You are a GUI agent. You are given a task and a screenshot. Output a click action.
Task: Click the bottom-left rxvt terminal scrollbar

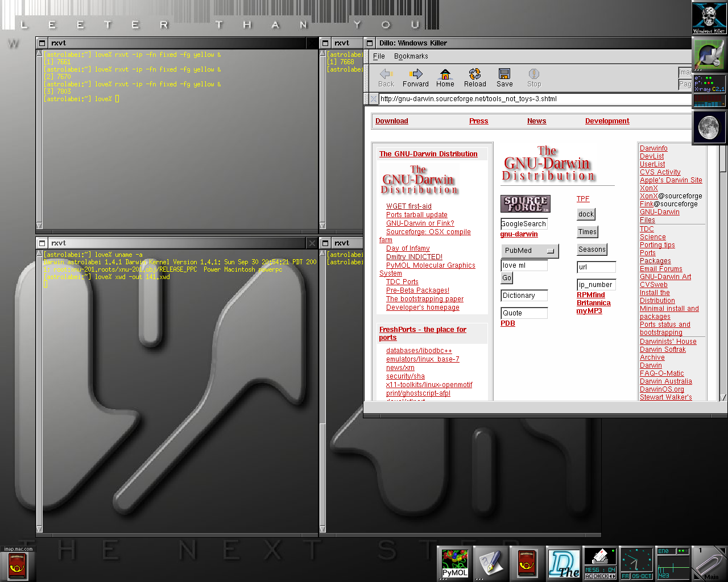pos(39,392)
